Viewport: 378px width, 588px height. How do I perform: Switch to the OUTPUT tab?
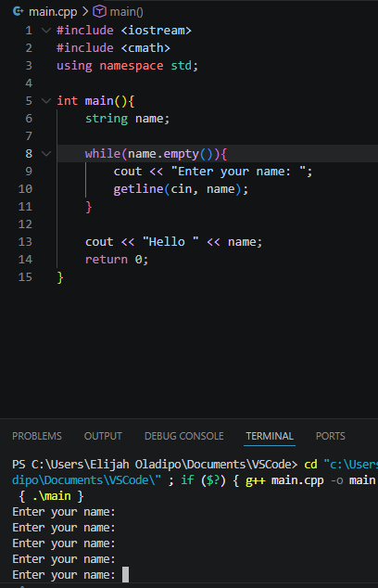[x=103, y=436]
